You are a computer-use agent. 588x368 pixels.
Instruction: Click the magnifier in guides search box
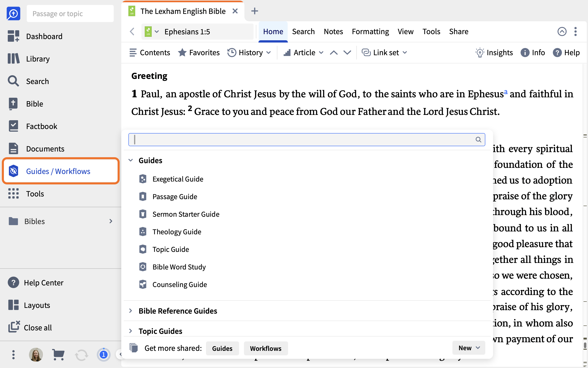coord(478,139)
